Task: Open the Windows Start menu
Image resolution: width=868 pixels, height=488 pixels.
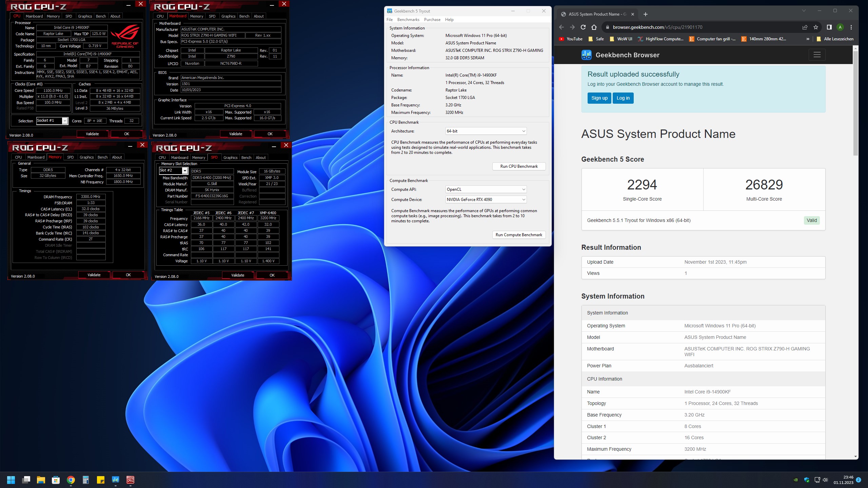Action: (x=11, y=480)
